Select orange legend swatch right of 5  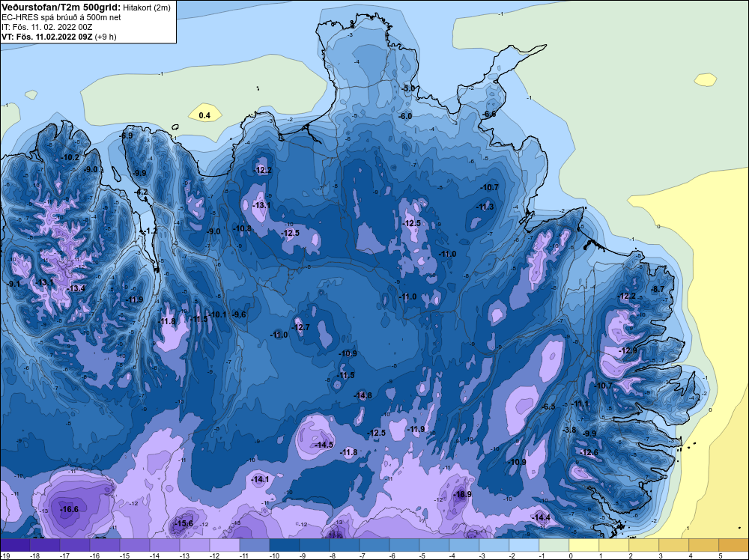point(734,545)
